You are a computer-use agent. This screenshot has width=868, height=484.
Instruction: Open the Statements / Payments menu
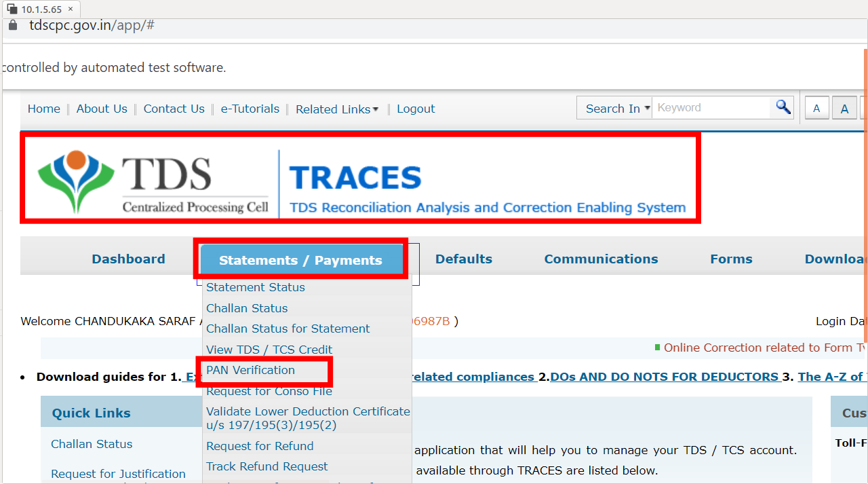[300, 260]
